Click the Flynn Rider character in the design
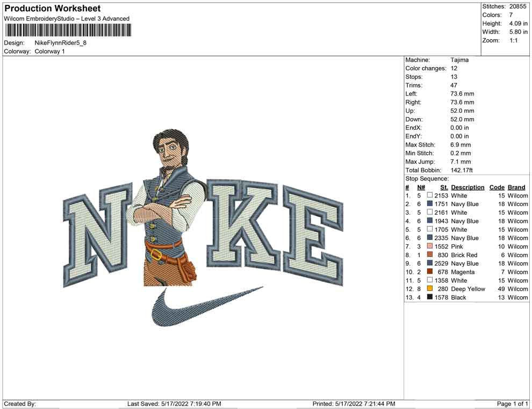Image resolution: width=532 pixels, height=409 pixels. click(x=166, y=207)
